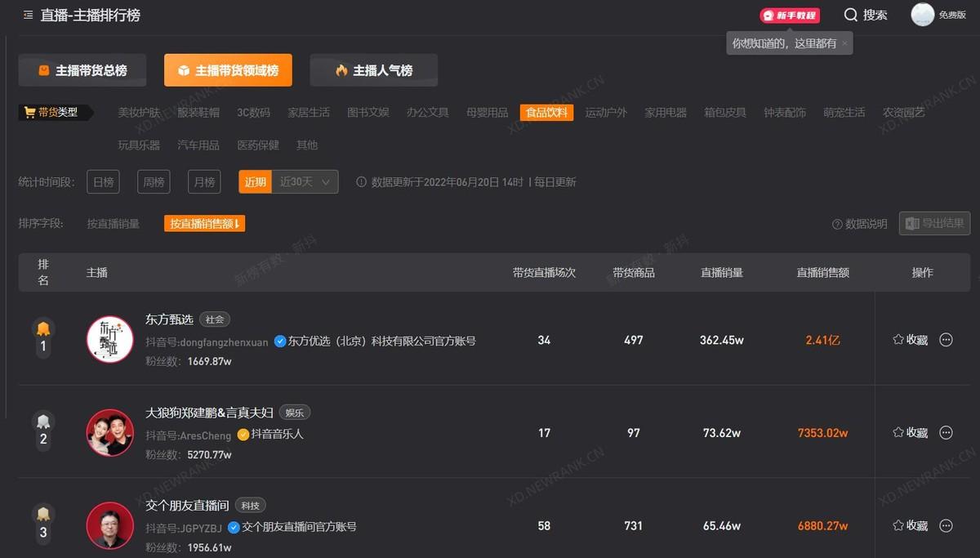
Task: Open 大狼狗郑建鹏&言真夫妇 name link
Action: [x=209, y=413]
